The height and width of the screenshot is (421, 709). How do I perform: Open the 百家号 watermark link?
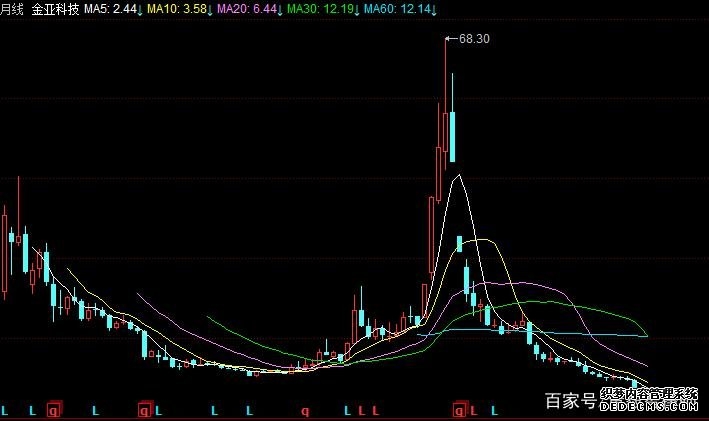coord(572,402)
